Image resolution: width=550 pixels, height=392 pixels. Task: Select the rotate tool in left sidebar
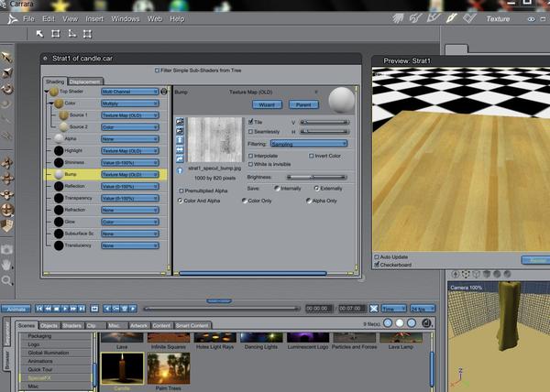(6, 89)
